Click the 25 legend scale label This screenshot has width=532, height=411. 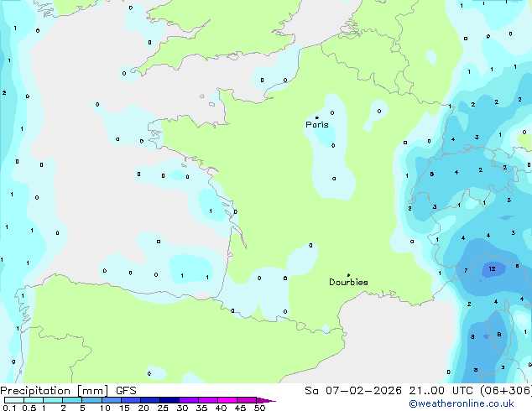point(163,408)
